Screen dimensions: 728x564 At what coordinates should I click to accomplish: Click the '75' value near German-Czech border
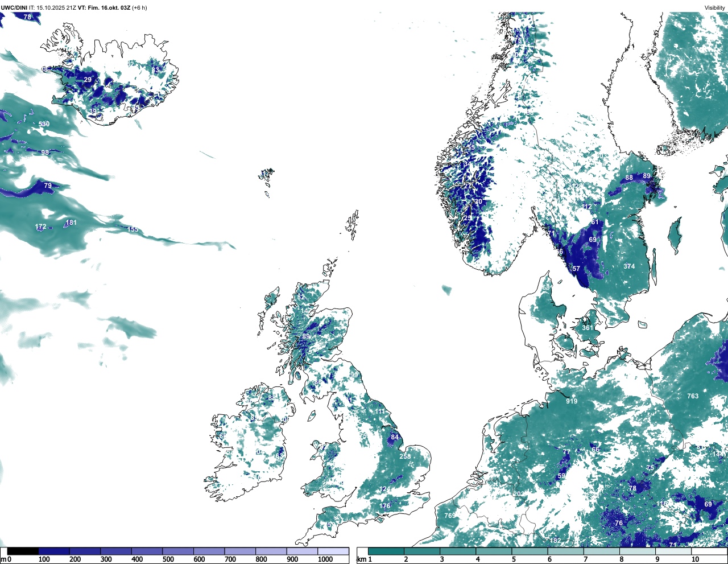click(x=650, y=468)
